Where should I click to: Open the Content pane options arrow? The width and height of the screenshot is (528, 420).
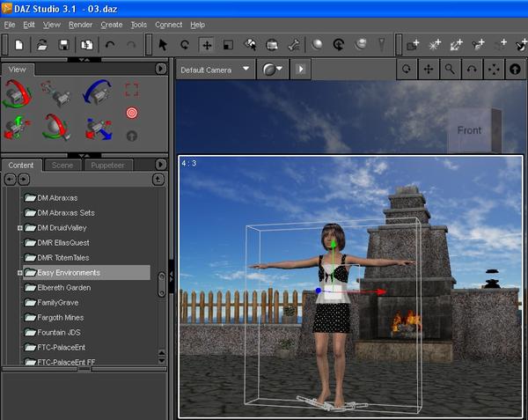[x=161, y=165]
